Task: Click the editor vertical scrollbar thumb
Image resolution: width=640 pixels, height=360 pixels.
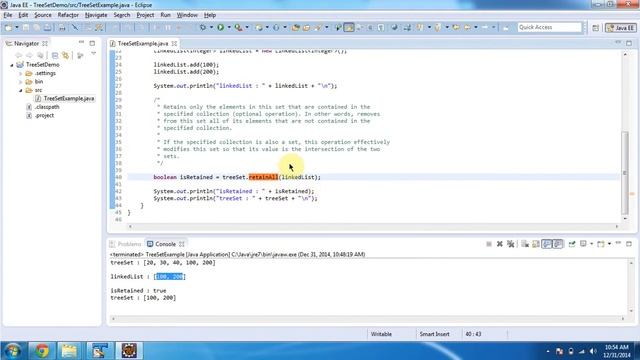Action: (x=624, y=172)
